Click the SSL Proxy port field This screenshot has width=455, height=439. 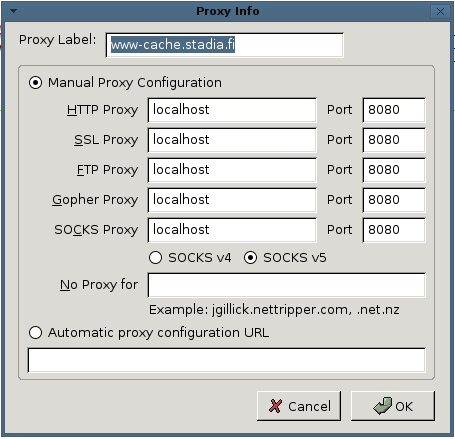[x=394, y=140]
